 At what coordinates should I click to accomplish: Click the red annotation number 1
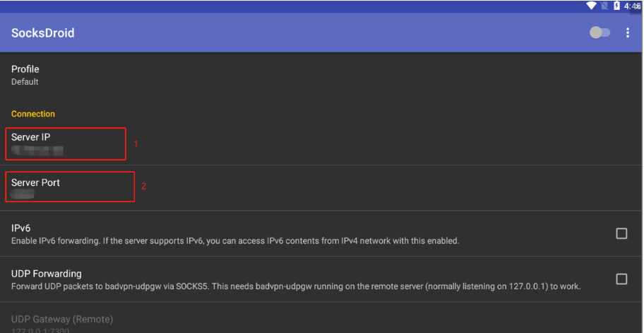coord(136,144)
